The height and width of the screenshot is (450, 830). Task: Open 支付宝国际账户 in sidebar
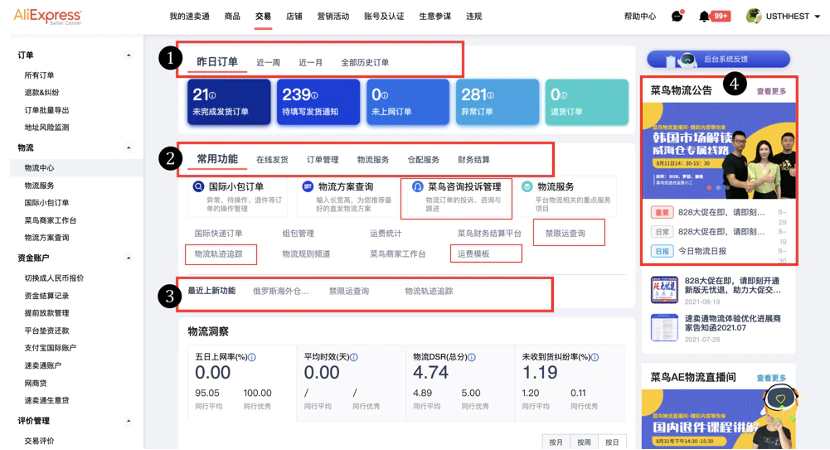click(50, 348)
